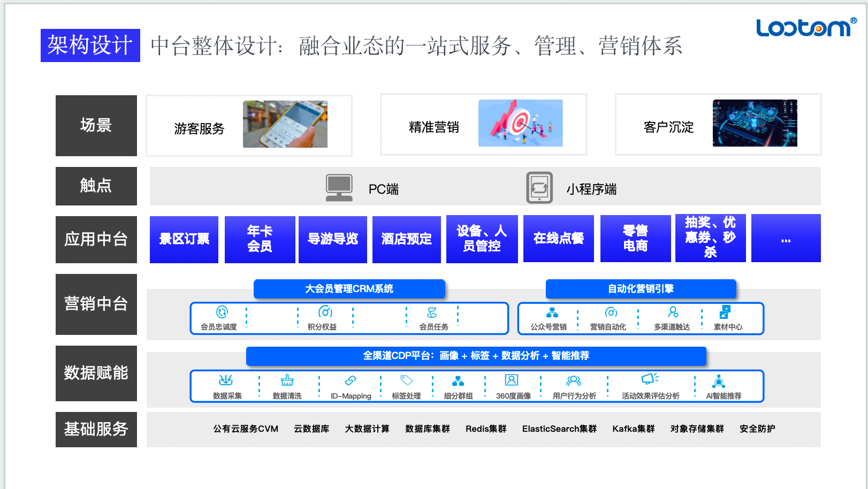Select the 设备、人员管控 block
The image size is (868, 489).
[482, 239]
